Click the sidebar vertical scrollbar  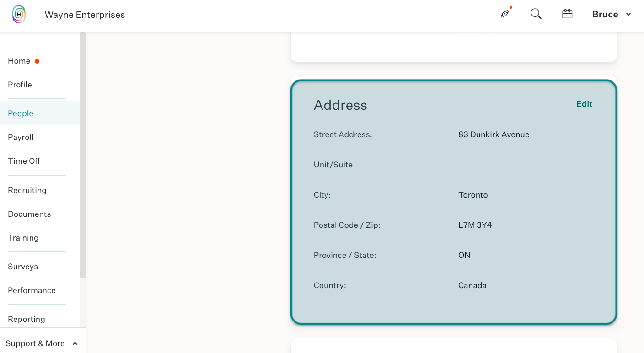[x=83, y=155]
